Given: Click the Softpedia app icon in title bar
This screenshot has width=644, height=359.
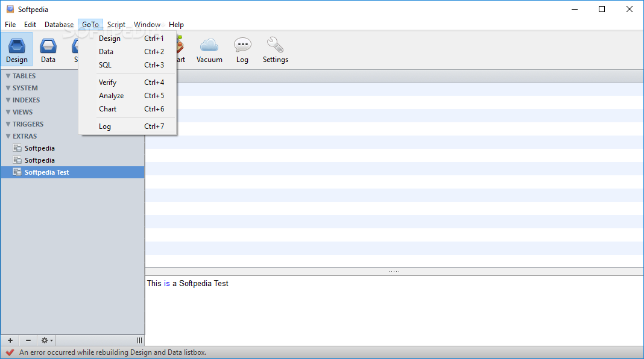Looking at the screenshot, I should pyautogui.click(x=10, y=9).
